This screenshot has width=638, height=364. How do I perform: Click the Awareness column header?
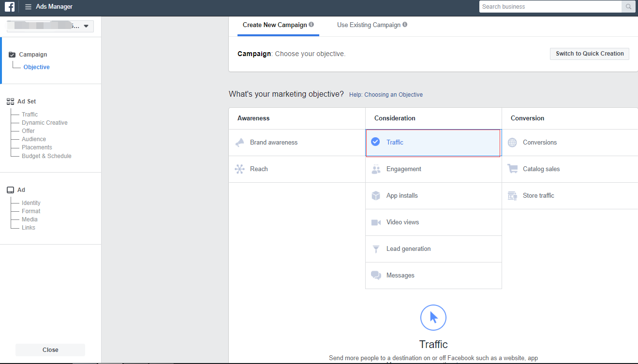click(x=253, y=118)
